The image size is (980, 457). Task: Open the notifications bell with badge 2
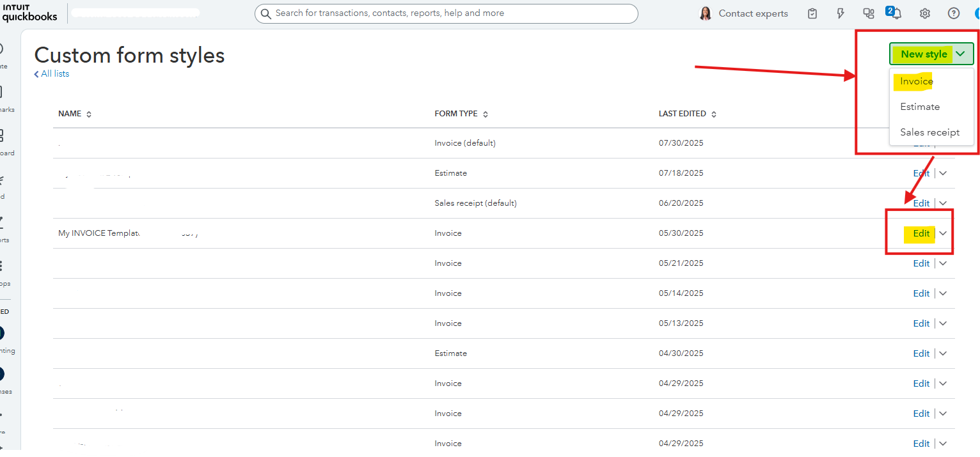point(894,13)
